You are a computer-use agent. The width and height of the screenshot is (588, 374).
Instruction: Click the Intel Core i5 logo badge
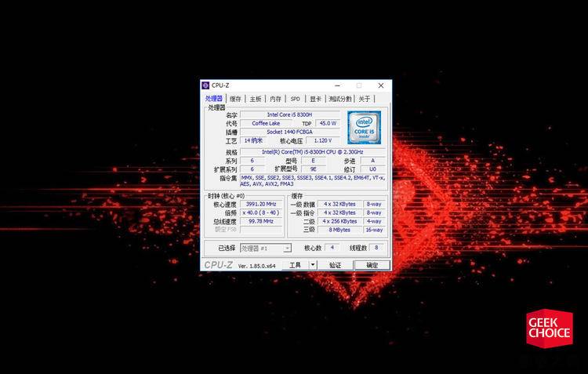click(x=364, y=127)
